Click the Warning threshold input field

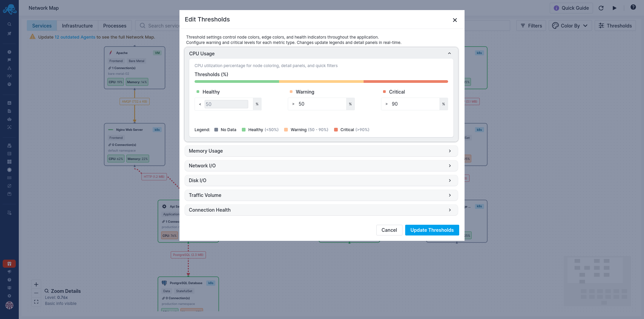coord(320,104)
